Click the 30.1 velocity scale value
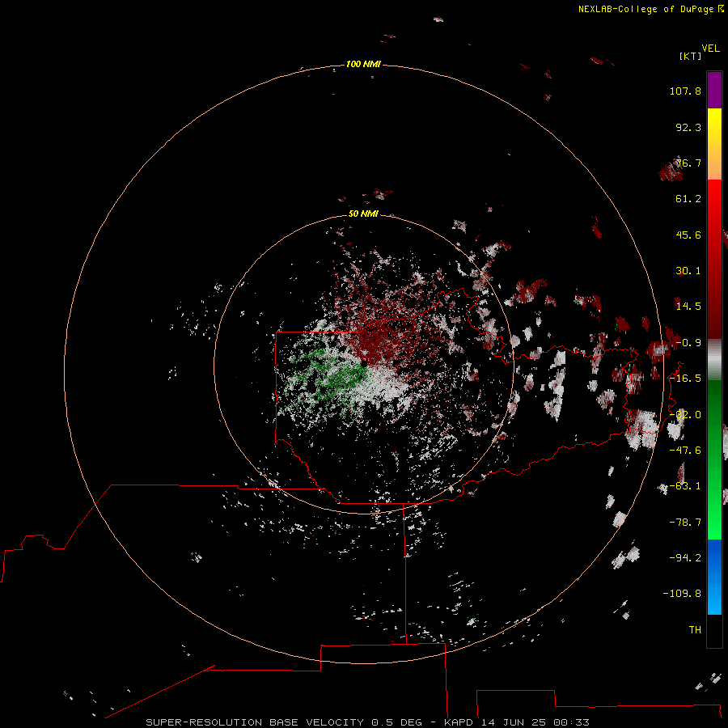This screenshot has height=728, width=728. tap(688, 271)
